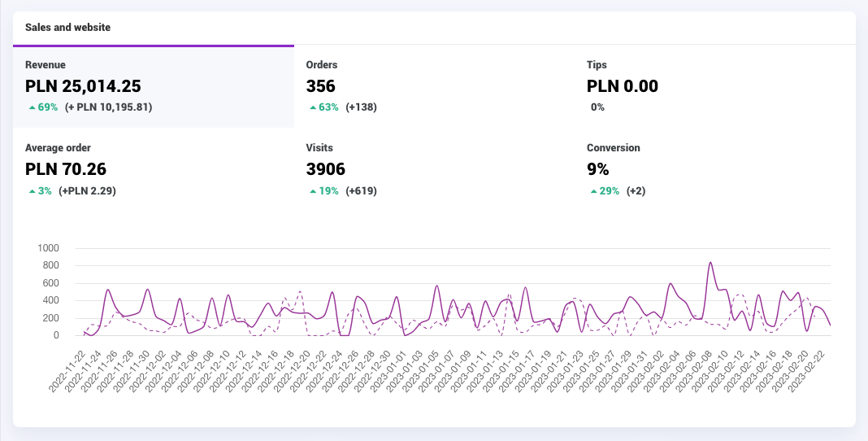Click the PLN 0.00 tips value
The height and width of the screenshot is (441, 868).
point(623,86)
